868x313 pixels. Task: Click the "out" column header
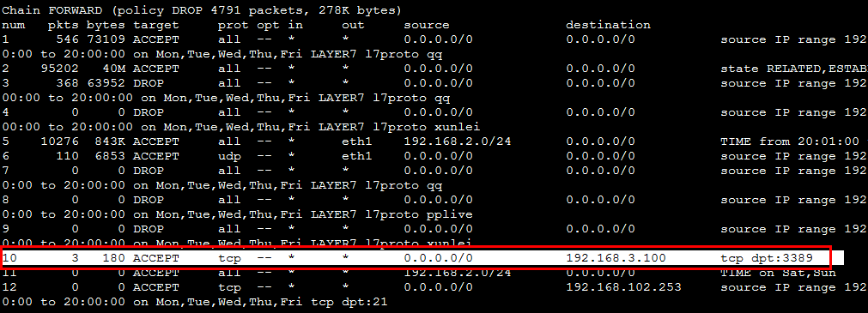[x=353, y=25]
